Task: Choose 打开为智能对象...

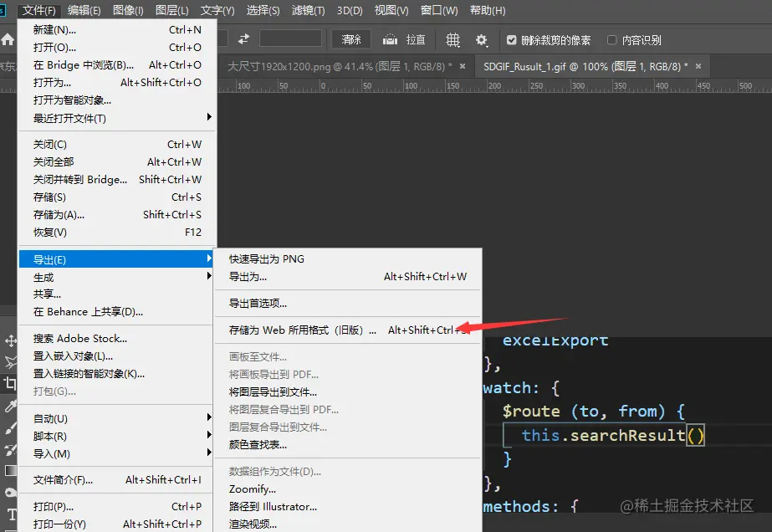Action: 117,100
